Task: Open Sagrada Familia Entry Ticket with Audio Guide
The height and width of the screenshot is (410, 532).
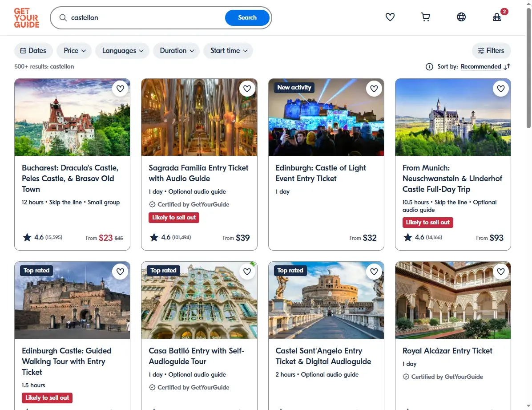Action: tap(198, 173)
